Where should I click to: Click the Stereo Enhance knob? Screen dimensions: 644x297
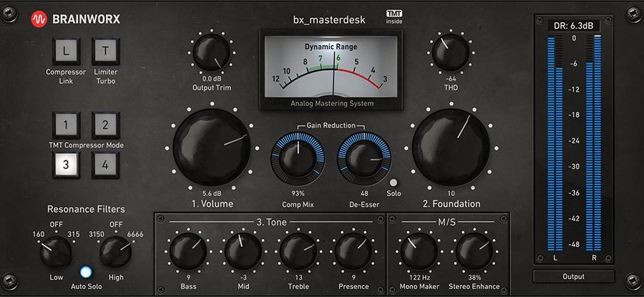point(474,251)
